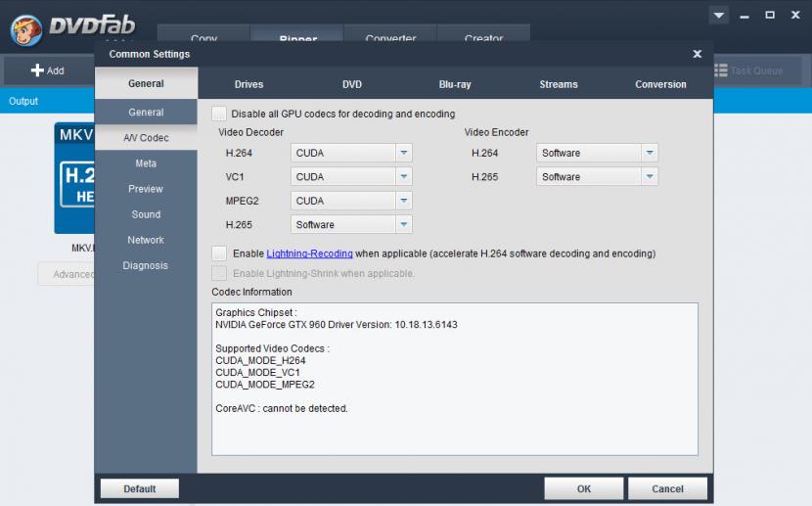The width and height of the screenshot is (812, 506).
Task: Open the Task Queue list icon
Action: coord(721,70)
